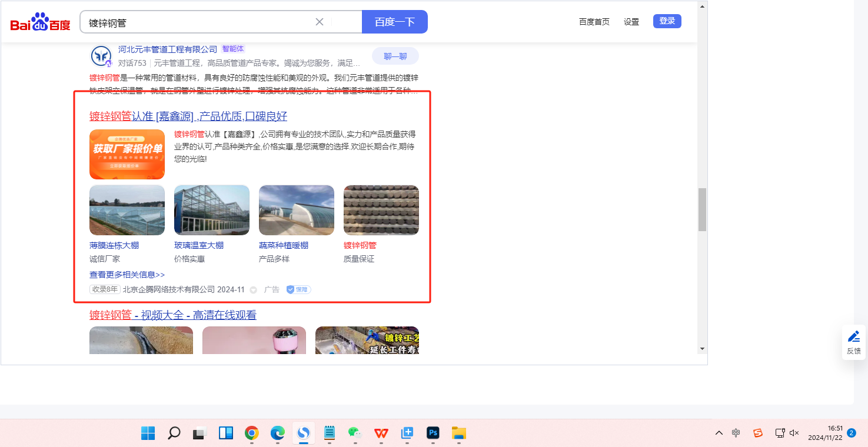Screen dimensions: 868x447
Task: Open the 薄膜连栋大棚 text link
Action: point(114,245)
